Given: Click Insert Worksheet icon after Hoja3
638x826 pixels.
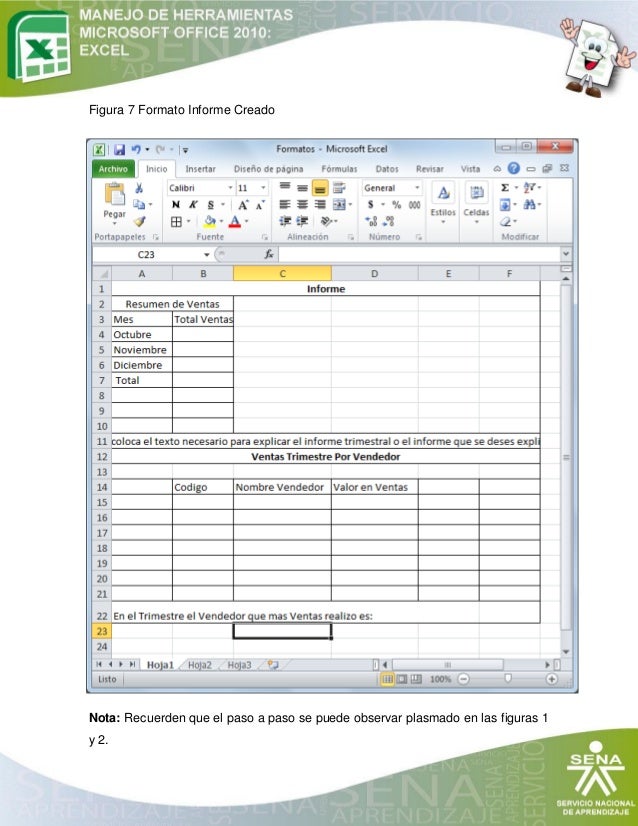Looking at the screenshot, I should (x=272, y=665).
